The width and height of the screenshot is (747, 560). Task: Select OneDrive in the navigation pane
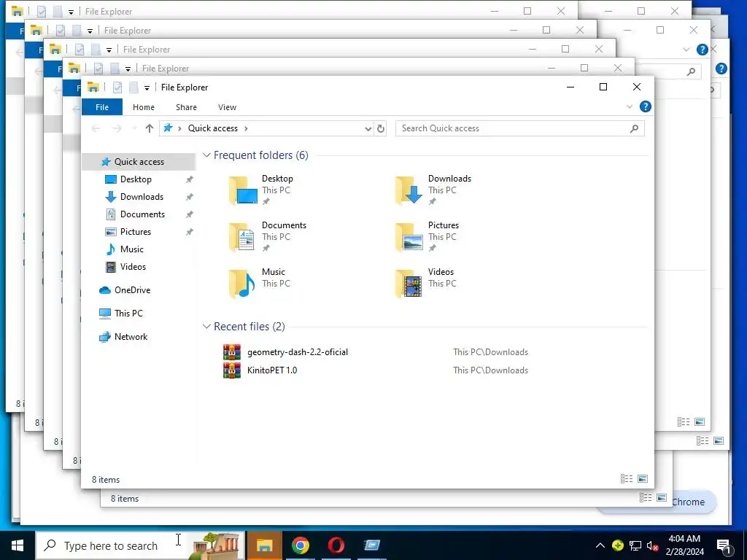tap(132, 290)
